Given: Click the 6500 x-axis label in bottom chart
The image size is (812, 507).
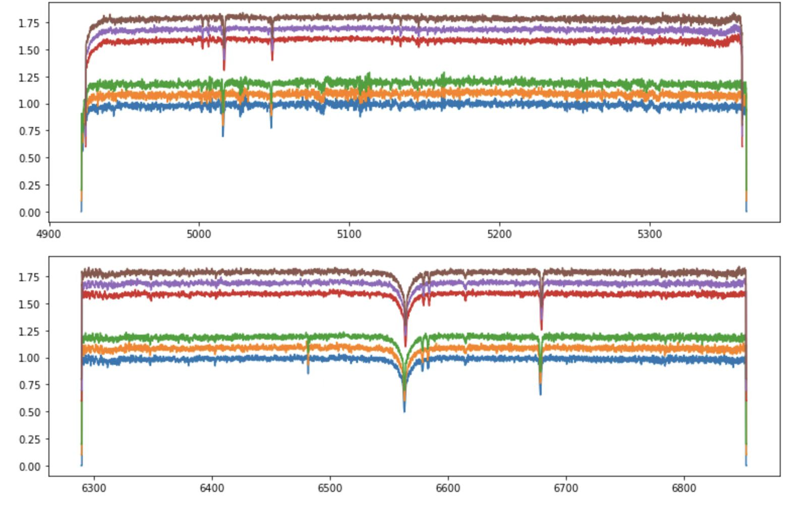Looking at the screenshot, I should [330, 488].
